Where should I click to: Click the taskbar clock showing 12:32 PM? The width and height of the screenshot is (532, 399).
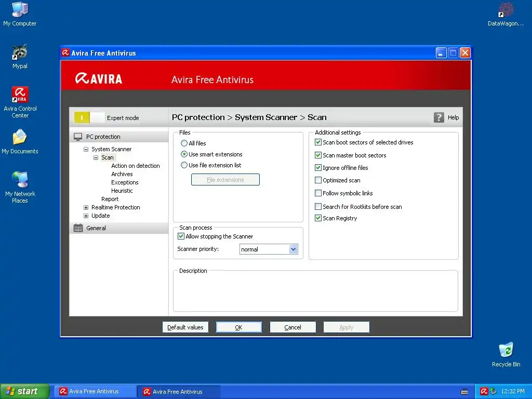pyautogui.click(x=513, y=391)
